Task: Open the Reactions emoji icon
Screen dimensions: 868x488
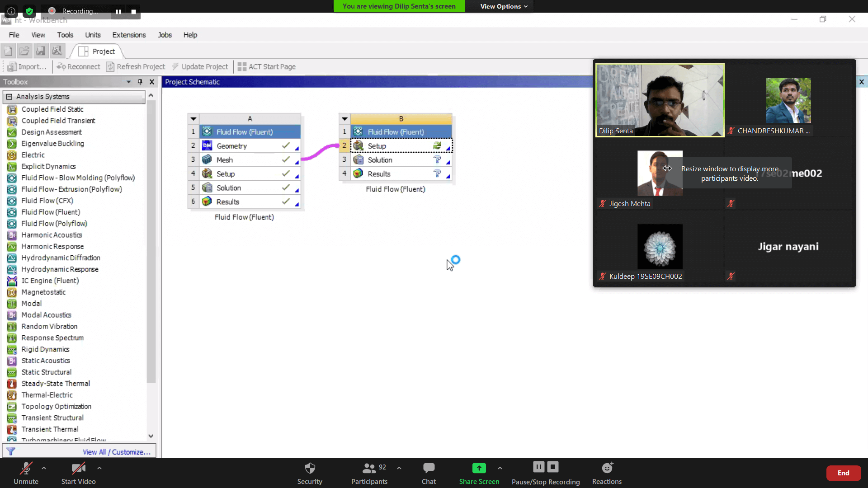Action: [607, 468]
